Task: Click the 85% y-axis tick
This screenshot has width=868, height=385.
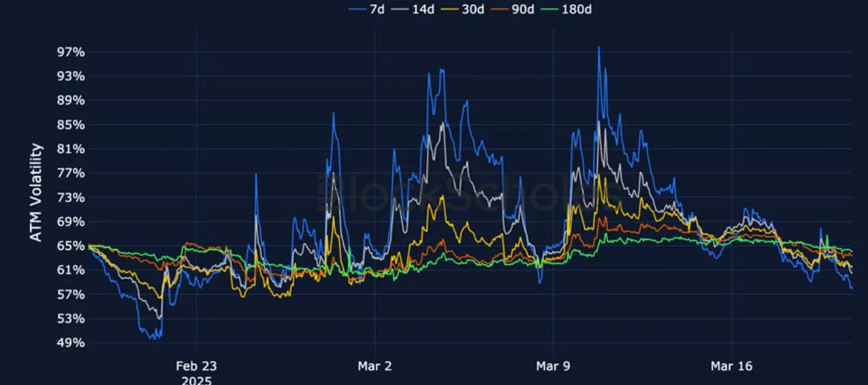Action: [x=71, y=124]
